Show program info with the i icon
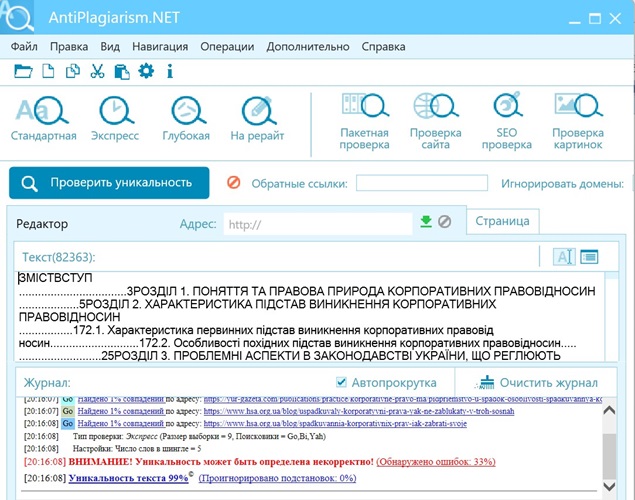 [x=170, y=71]
